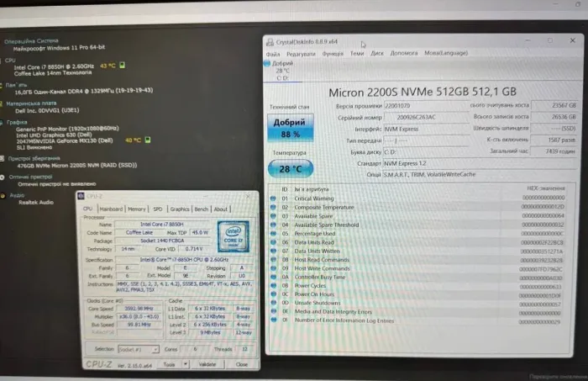Click the NVM Express 1.2 standard field
The image size is (588, 381).
pyautogui.click(x=480, y=164)
